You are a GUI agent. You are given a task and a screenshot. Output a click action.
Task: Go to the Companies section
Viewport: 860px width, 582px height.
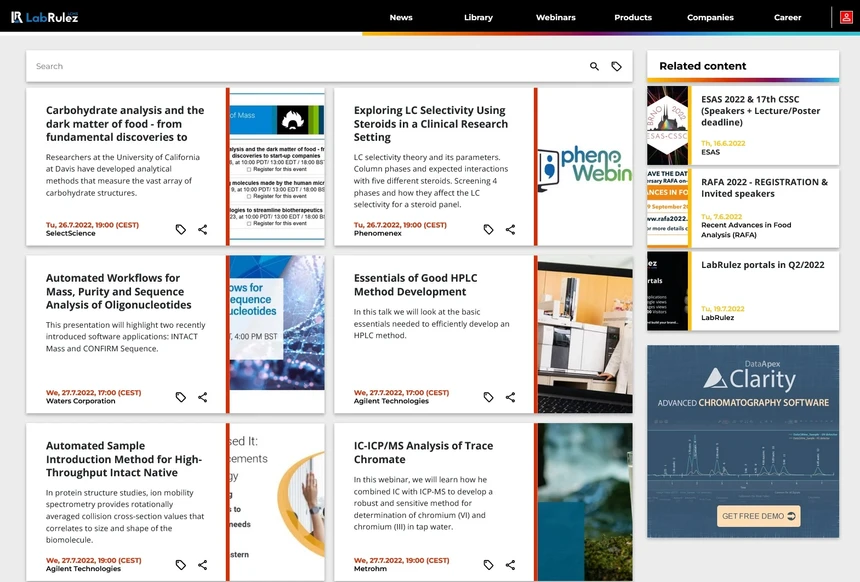pos(710,18)
